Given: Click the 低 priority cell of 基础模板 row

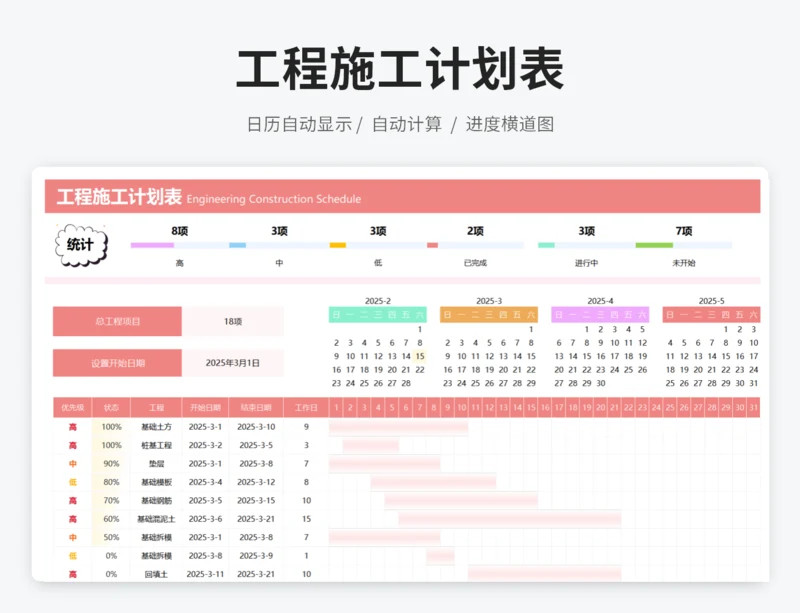Looking at the screenshot, I should pos(72,482).
